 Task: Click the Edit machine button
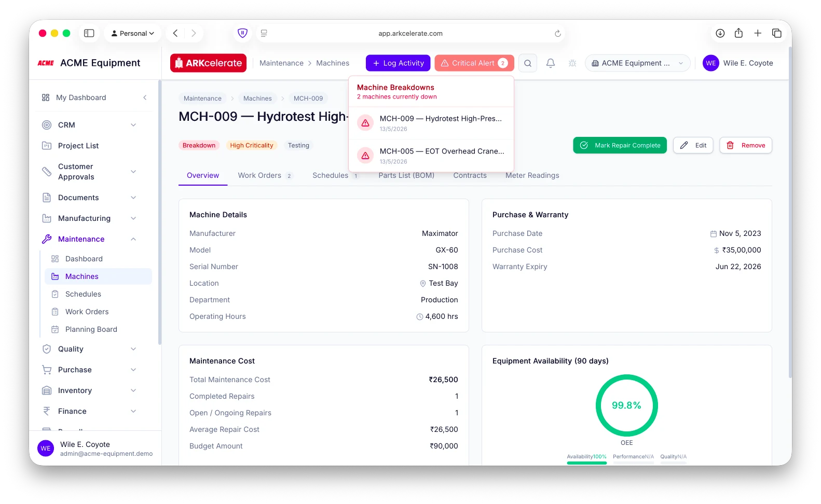(x=693, y=145)
